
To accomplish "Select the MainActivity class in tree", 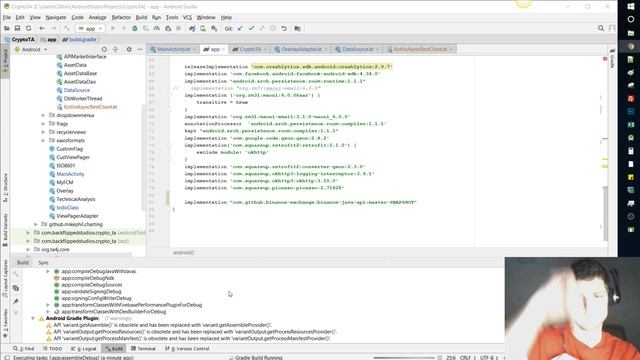I will 70,174.
